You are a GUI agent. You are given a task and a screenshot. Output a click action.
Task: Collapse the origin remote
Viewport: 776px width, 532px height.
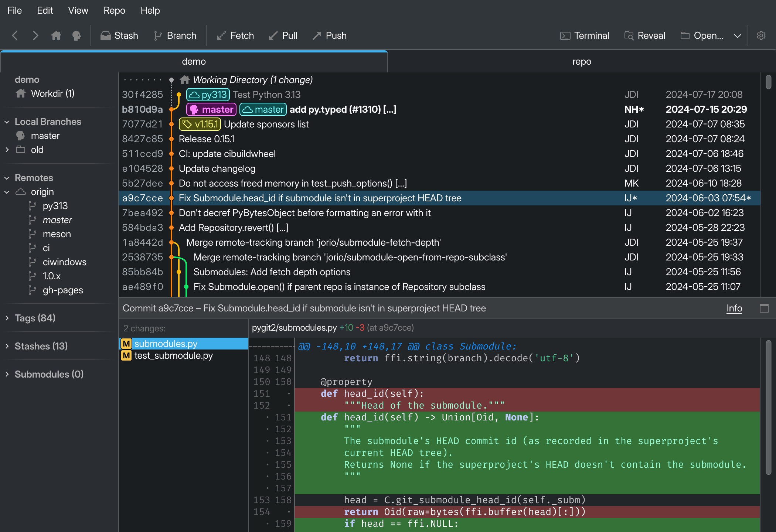point(7,192)
